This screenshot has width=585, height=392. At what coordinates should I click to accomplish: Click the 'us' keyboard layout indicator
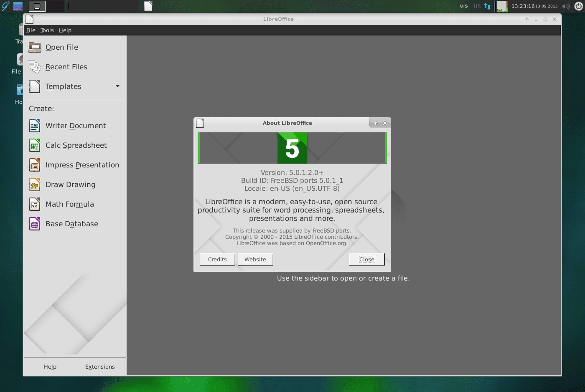(464, 6)
